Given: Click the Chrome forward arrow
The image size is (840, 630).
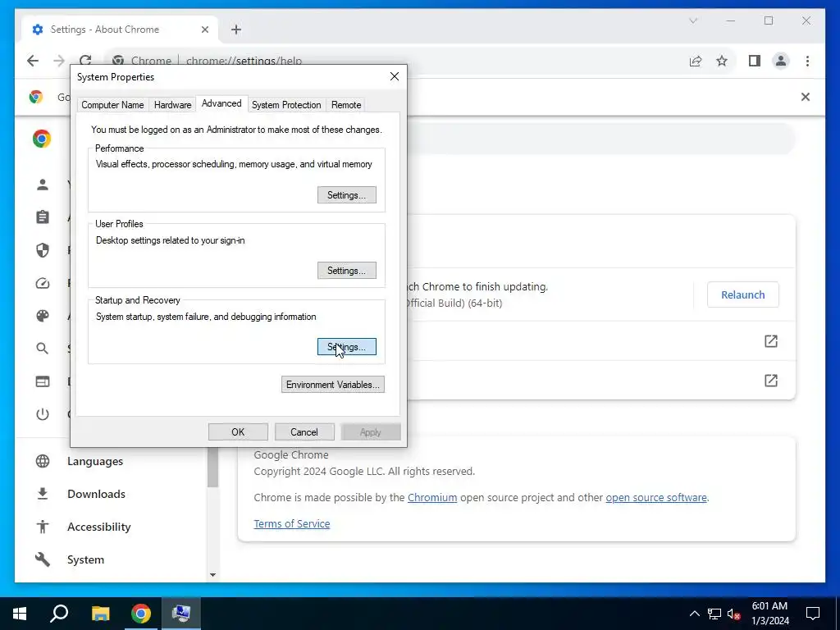Looking at the screenshot, I should coord(59,61).
